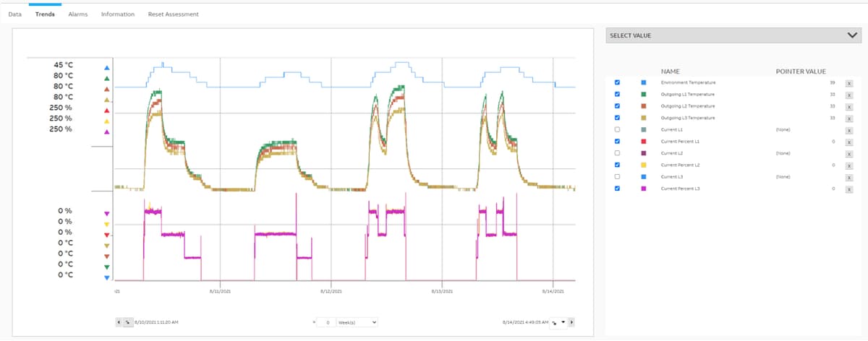Image resolution: width=868 pixels, height=341 pixels.
Task: Uncheck the Current Percent L3 checkbox
Action: click(x=617, y=189)
